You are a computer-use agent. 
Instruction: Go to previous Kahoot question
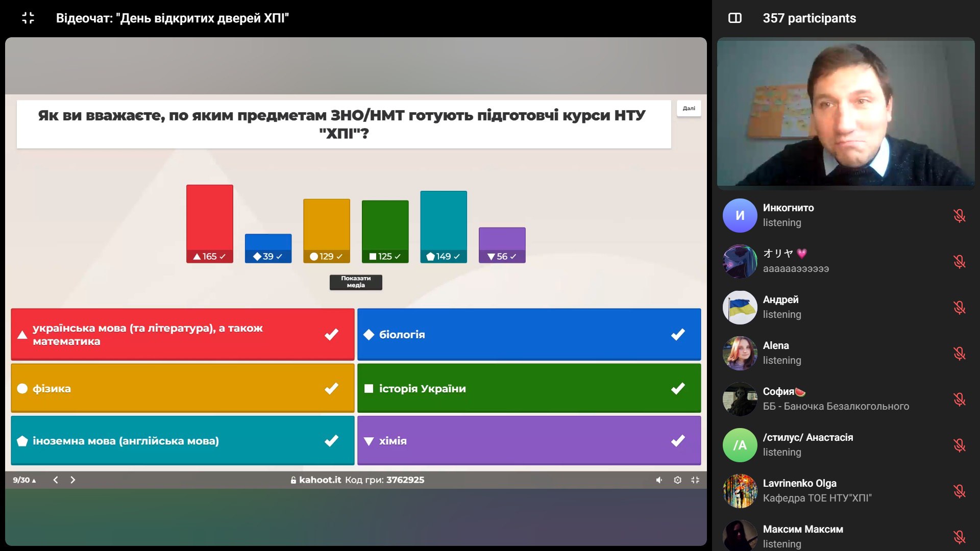point(56,480)
